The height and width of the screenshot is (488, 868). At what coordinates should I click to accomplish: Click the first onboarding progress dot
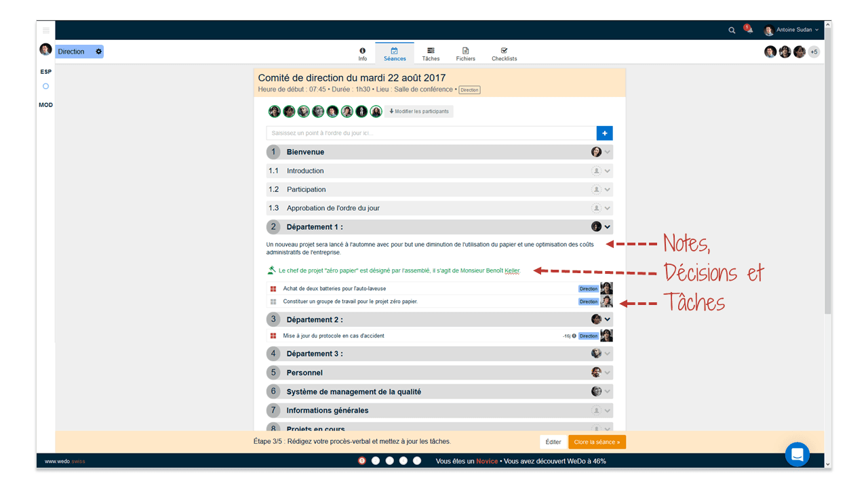(362, 461)
